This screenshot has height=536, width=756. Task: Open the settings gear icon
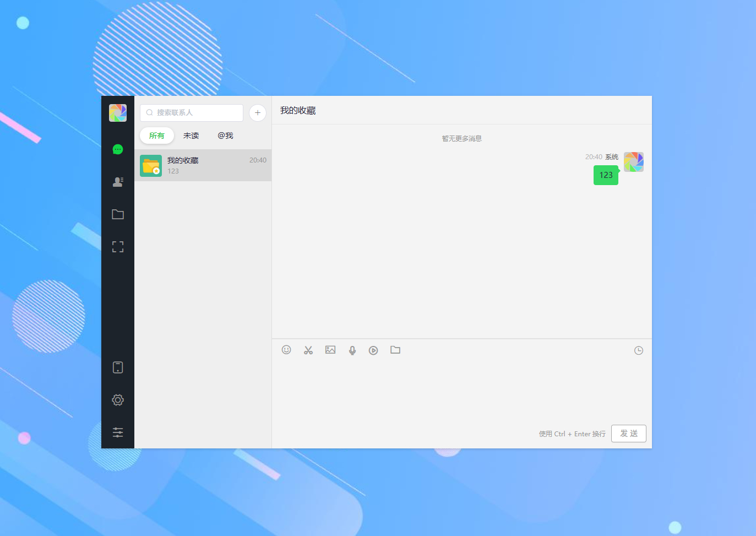[x=118, y=400]
